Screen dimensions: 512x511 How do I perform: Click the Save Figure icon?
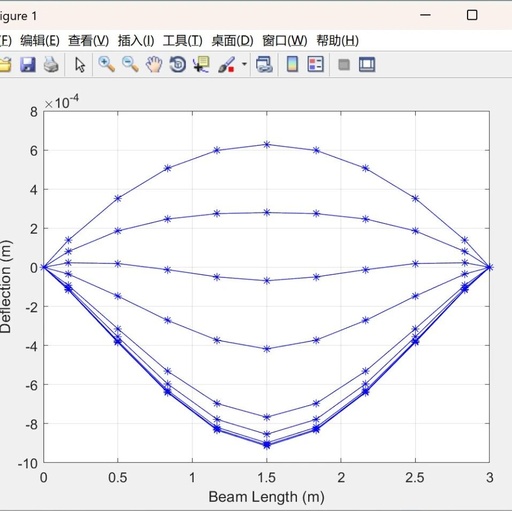click(28, 64)
